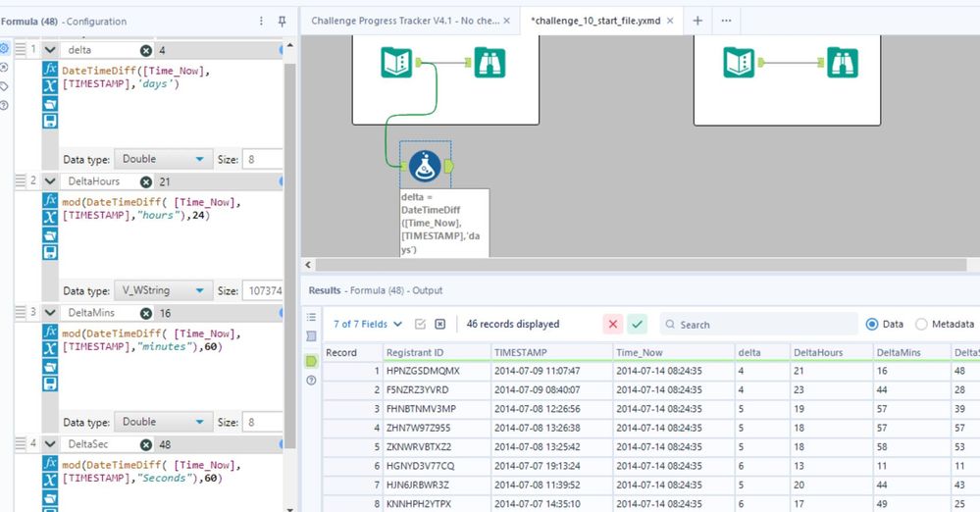
Task: Collapse the DeltaHours expression chevron
Action: [50, 181]
